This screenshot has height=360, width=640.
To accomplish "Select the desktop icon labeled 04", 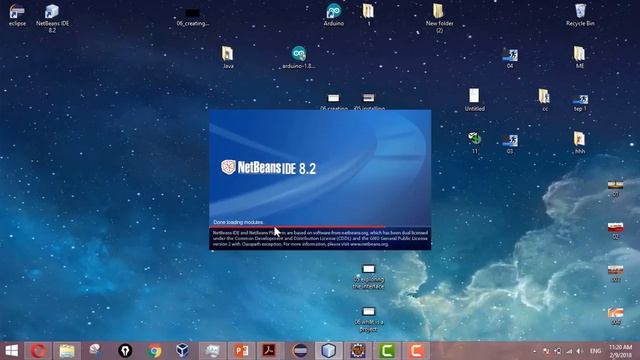I will pyautogui.click(x=510, y=58).
